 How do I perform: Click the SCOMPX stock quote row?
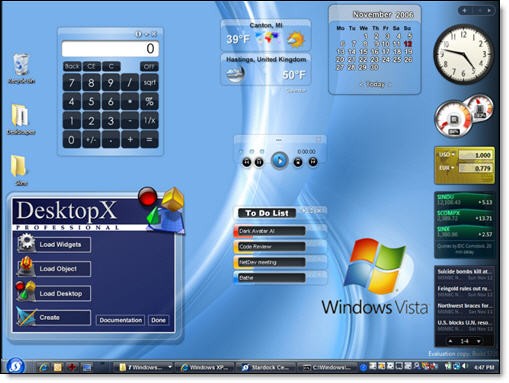464,216
